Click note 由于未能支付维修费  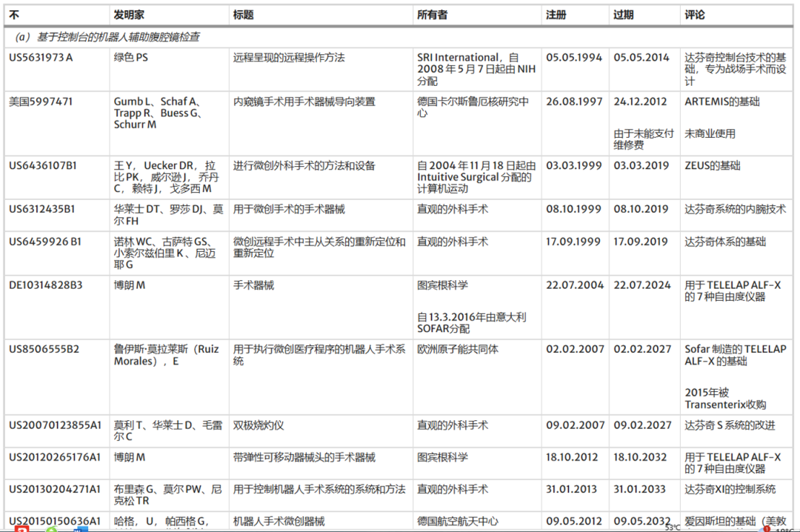[x=644, y=139]
